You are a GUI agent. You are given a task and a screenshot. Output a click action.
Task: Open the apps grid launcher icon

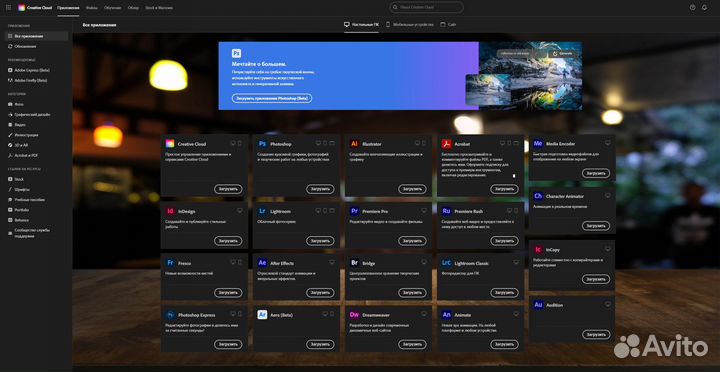click(8, 7)
